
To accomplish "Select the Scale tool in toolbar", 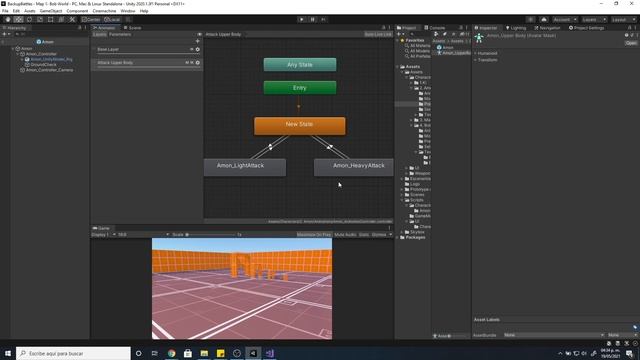I will [x=40, y=20].
